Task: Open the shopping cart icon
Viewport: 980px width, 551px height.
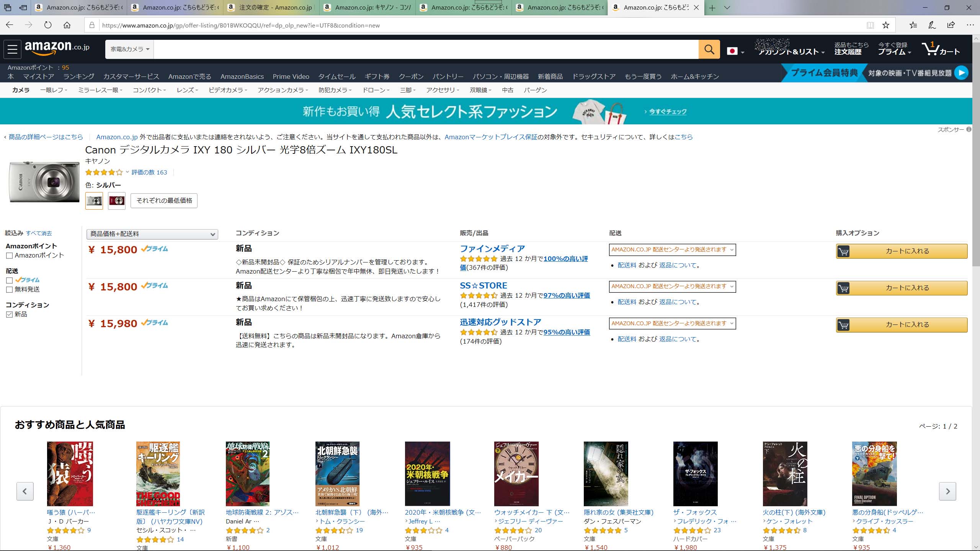Action: pos(941,49)
